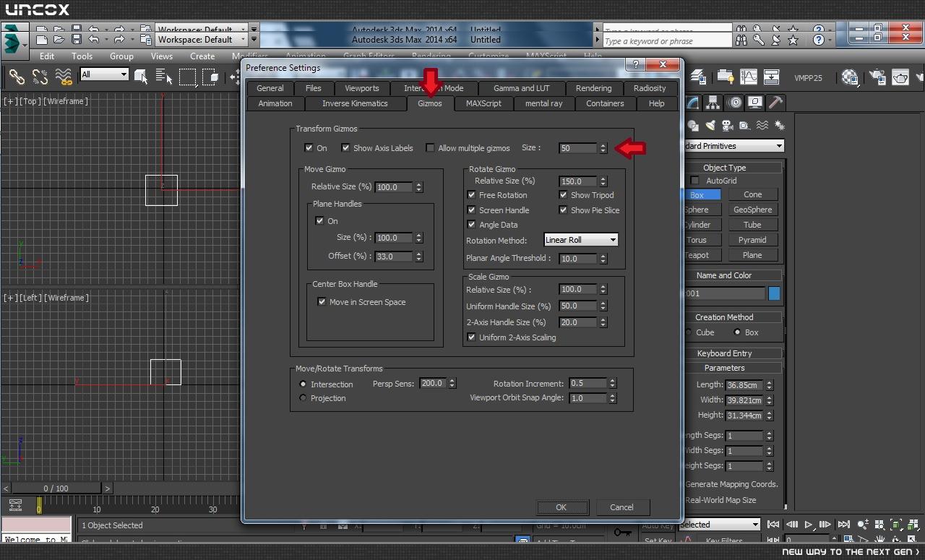Select the Space Warps category icon
The image size is (925, 560).
click(x=762, y=126)
